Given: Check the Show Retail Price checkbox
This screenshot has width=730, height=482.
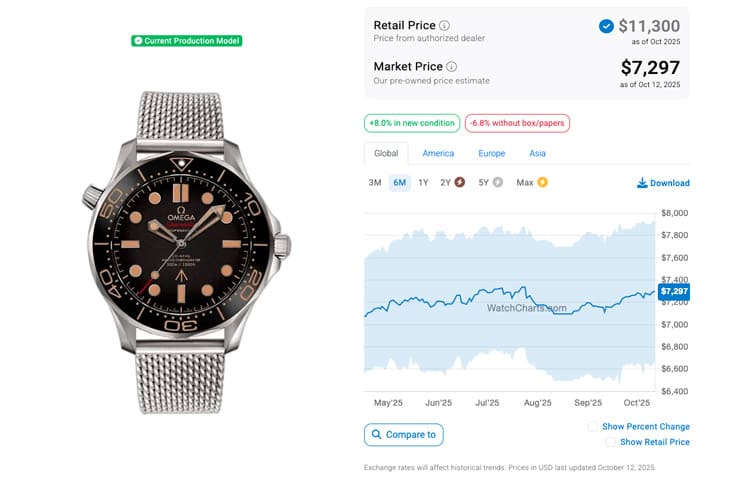Looking at the screenshot, I should coord(610,442).
